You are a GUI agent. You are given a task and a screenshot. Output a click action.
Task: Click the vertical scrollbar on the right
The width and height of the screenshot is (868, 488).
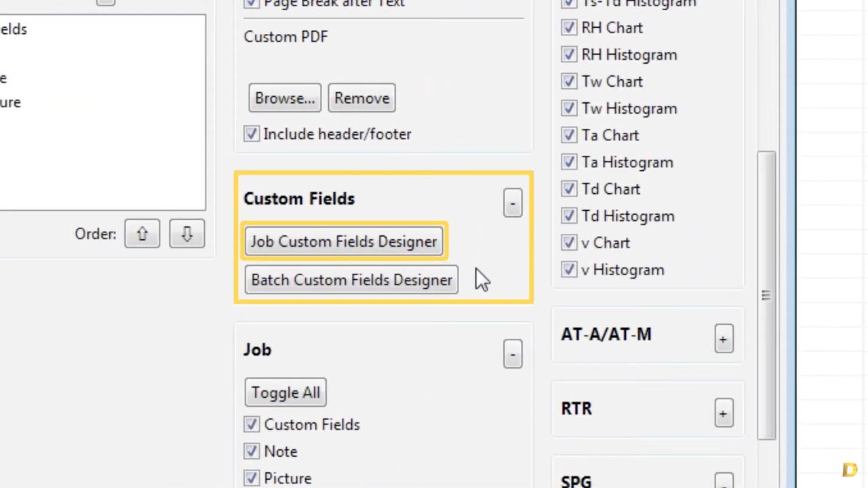point(766,295)
